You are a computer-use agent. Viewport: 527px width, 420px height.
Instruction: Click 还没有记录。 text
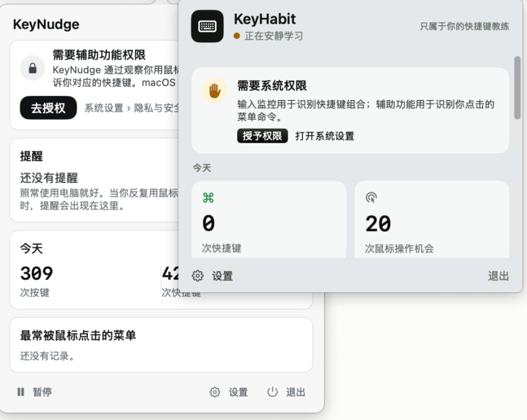pyautogui.click(x=47, y=356)
